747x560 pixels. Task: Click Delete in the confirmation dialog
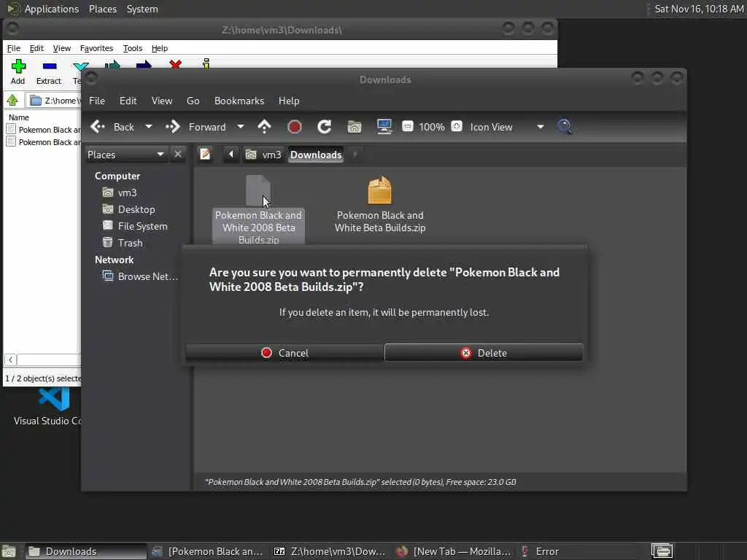pyautogui.click(x=484, y=353)
